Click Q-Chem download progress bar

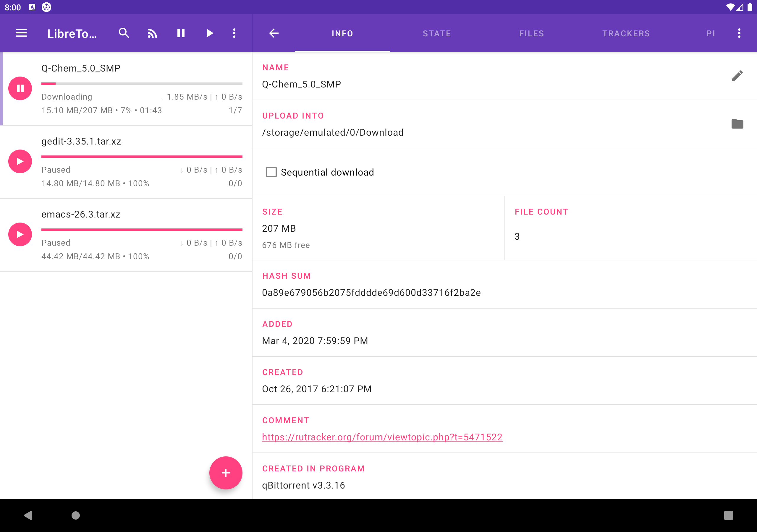[142, 84]
